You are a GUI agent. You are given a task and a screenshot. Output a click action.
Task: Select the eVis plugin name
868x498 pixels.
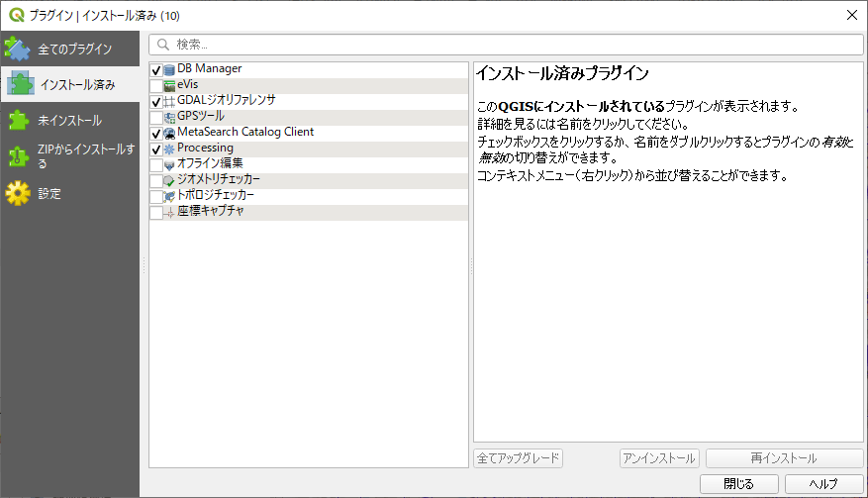pos(188,84)
